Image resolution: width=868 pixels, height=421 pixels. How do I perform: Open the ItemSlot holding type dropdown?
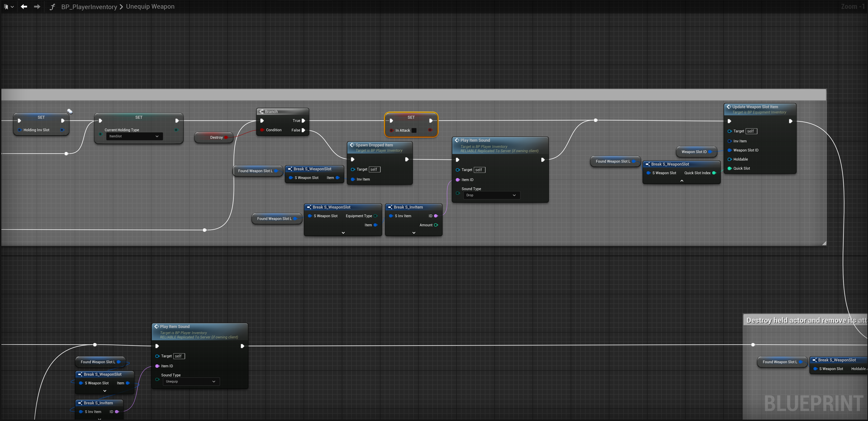[134, 136]
